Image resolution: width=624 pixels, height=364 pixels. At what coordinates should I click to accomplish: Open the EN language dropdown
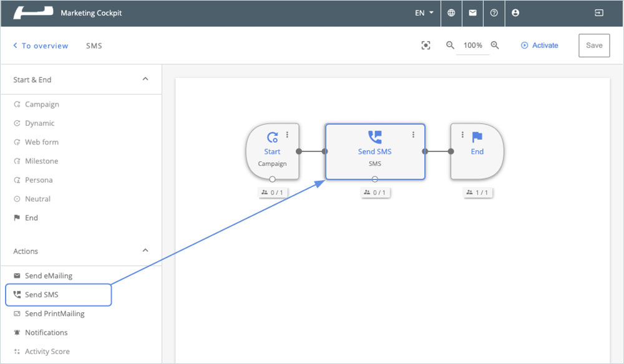[x=424, y=13]
